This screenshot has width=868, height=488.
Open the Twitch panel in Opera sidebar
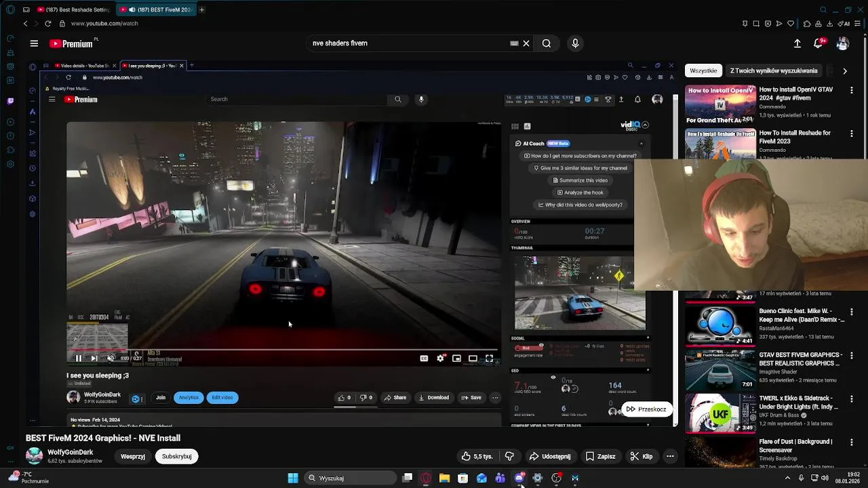pyautogui.click(x=10, y=101)
